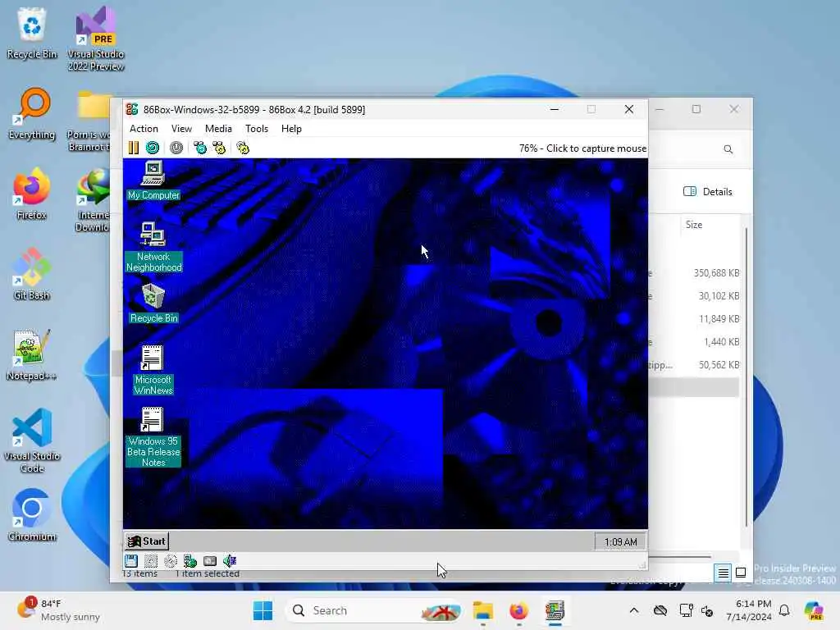Open the clock showing 6:14 PM 7/14/2024

(x=749, y=610)
